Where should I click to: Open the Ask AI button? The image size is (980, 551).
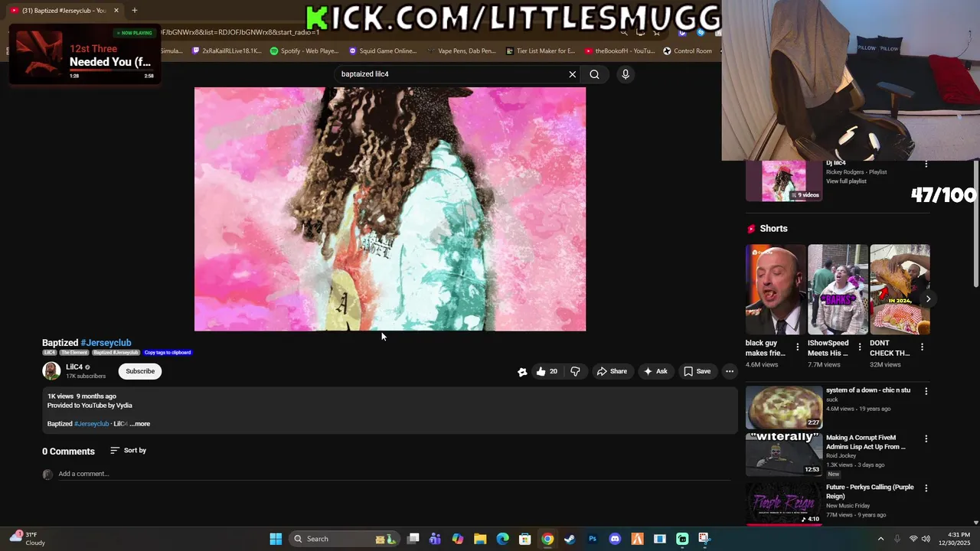(x=655, y=371)
